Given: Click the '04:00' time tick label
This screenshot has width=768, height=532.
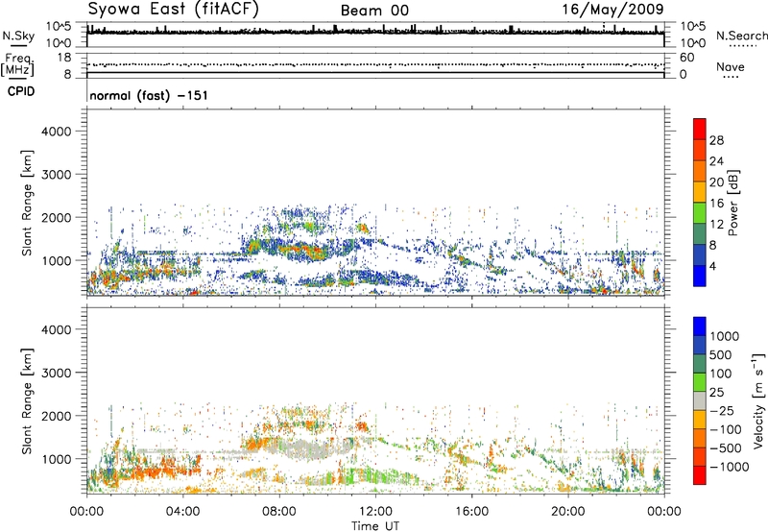Looking at the screenshot, I should [183, 512].
